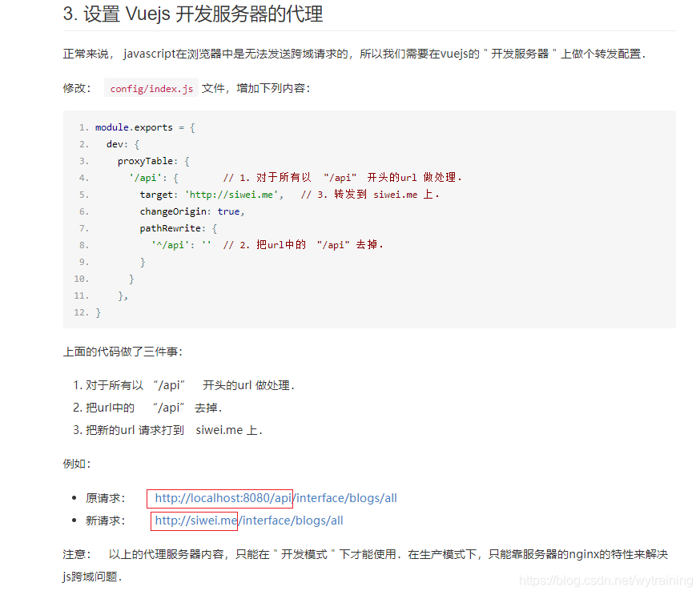Click code line "proxyTable: {"
This screenshot has height=595, width=700.
(x=154, y=161)
